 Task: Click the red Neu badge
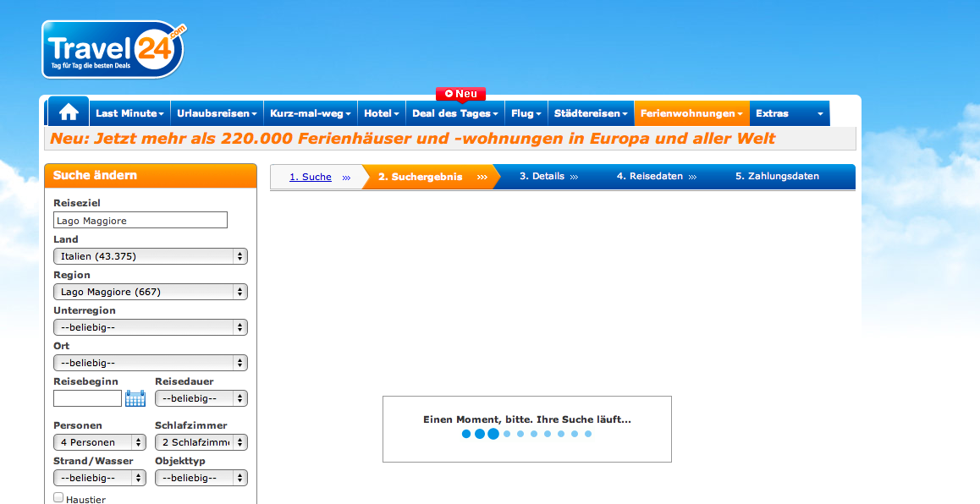(x=461, y=94)
